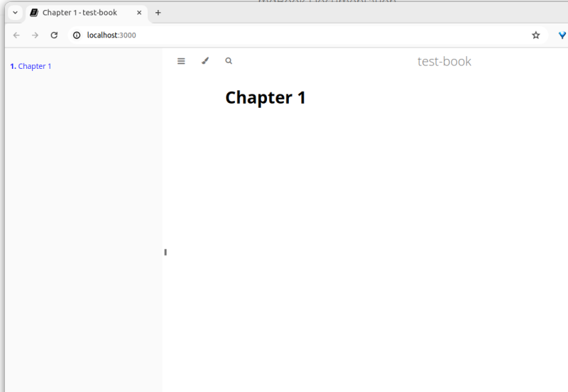568x392 pixels.
Task: Grab the sidebar resize handle
Action: click(165, 252)
